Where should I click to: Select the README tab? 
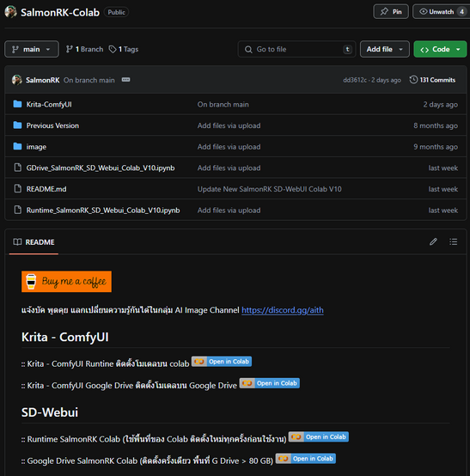click(34, 242)
